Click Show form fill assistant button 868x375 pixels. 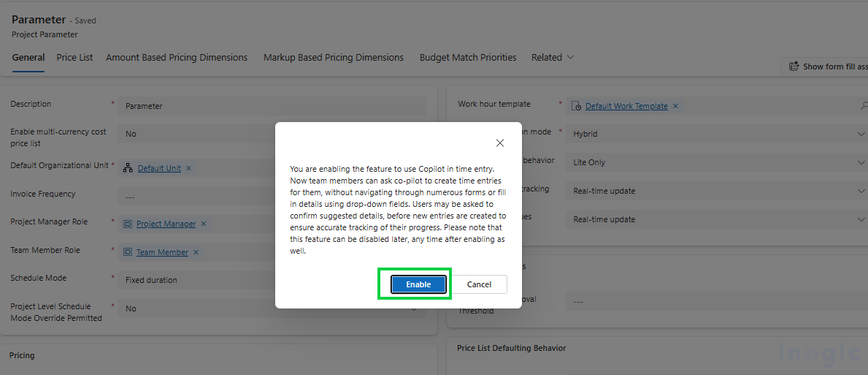pos(826,67)
